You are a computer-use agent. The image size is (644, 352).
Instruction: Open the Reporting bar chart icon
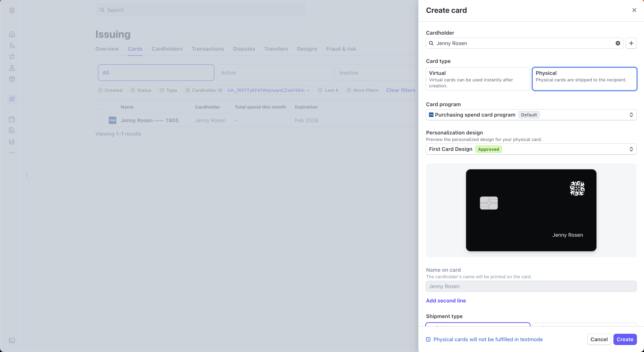[x=12, y=141]
